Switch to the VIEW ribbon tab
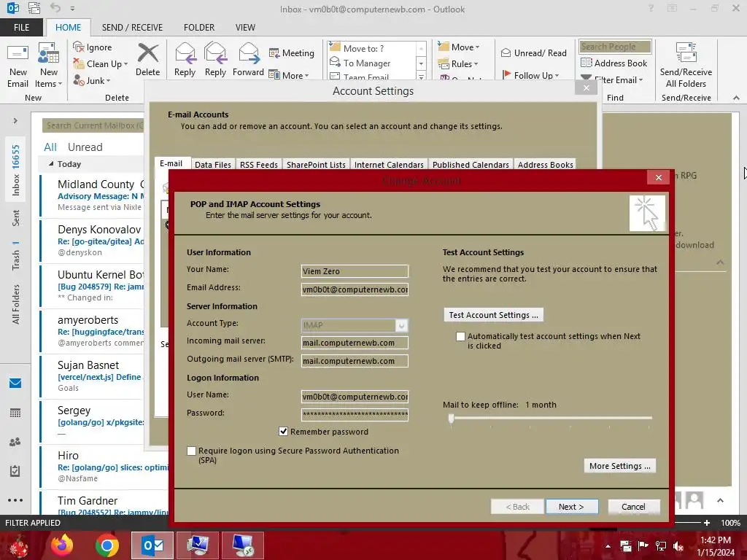747x560 pixels. click(245, 28)
